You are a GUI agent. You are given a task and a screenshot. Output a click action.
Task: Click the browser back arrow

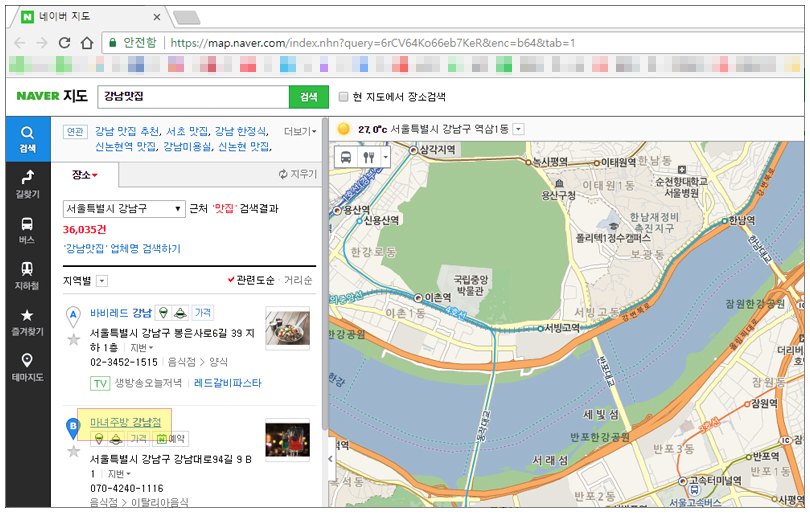(19, 42)
